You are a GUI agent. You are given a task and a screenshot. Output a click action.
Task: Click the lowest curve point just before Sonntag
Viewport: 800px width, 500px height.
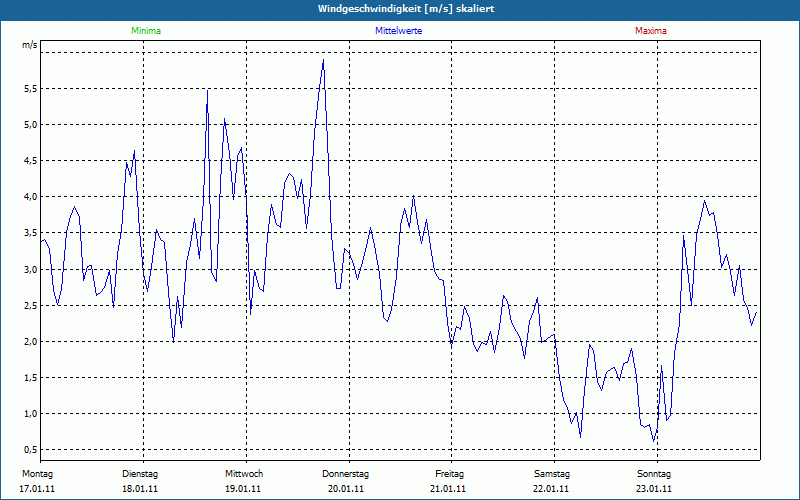pos(653,441)
